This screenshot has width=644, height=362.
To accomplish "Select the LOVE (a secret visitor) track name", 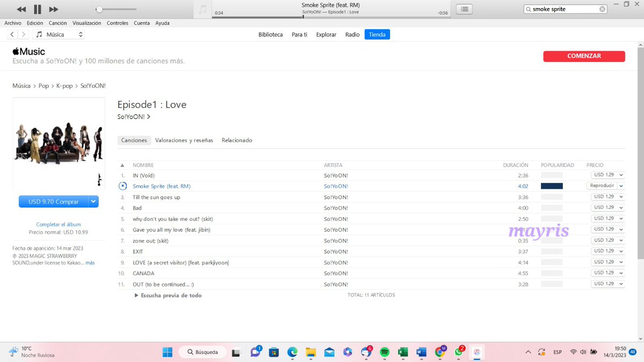I will tap(181, 262).
